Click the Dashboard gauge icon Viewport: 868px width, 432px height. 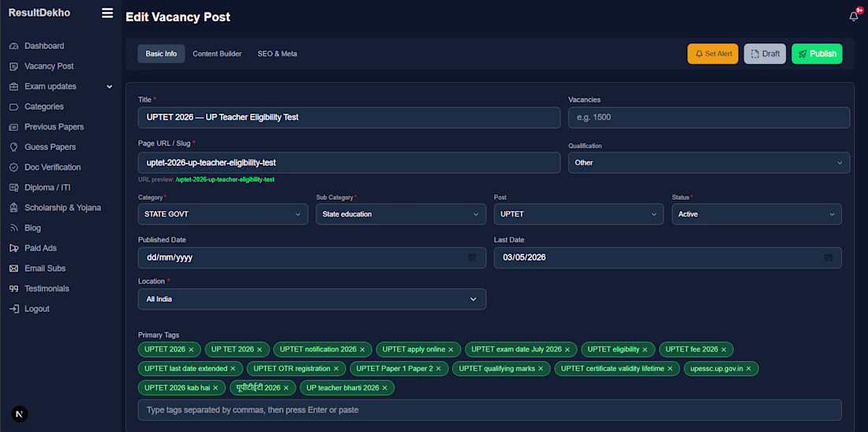14,46
